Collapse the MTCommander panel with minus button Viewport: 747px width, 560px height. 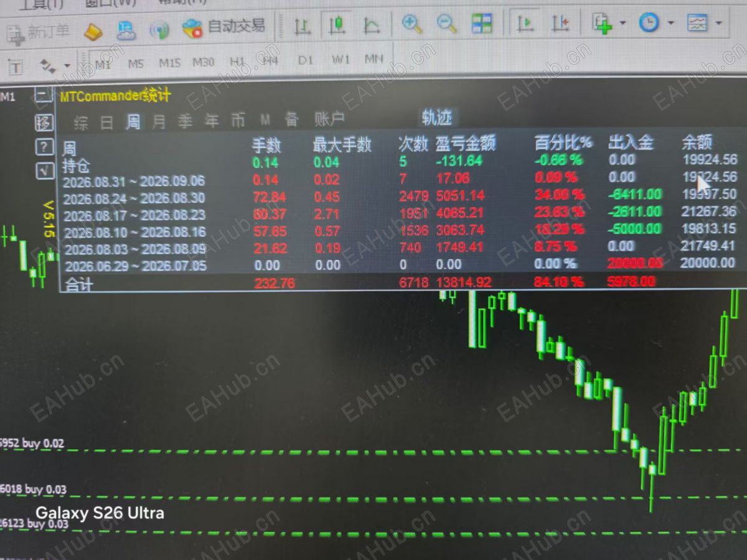pyautogui.click(x=43, y=95)
